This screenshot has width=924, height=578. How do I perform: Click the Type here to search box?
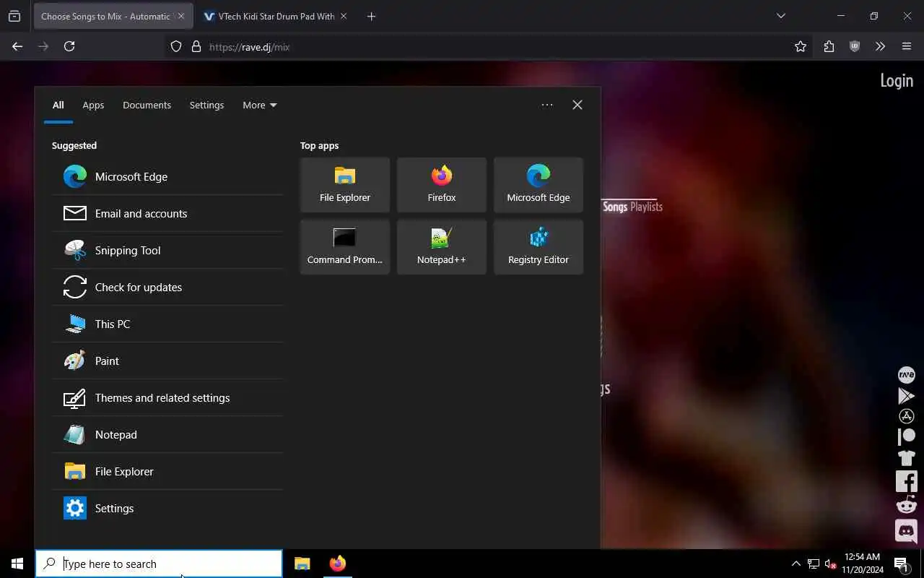click(159, 564)
